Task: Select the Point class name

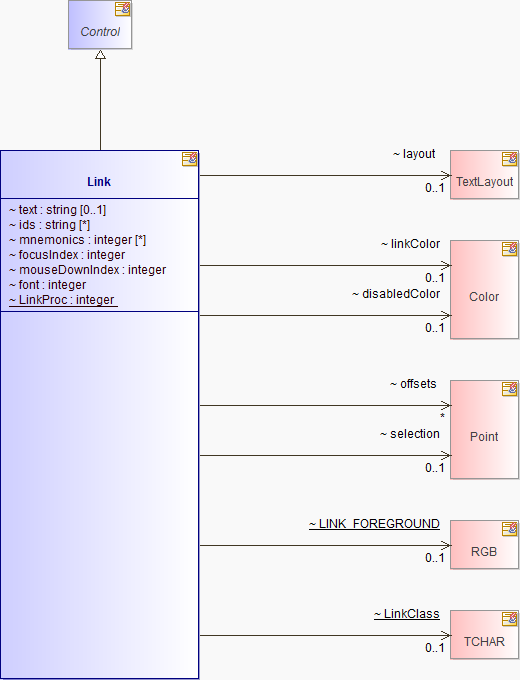Action: tap(484, 436)
